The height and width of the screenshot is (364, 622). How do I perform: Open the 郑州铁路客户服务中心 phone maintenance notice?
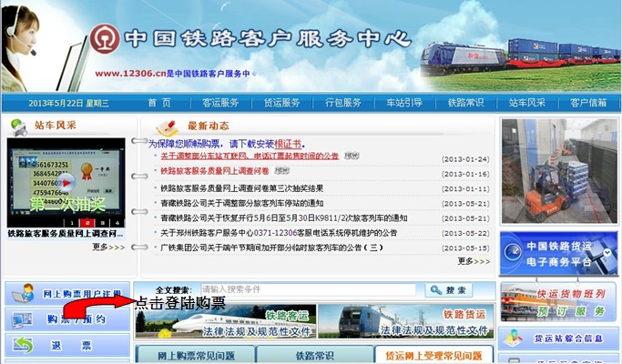(279, 233)
